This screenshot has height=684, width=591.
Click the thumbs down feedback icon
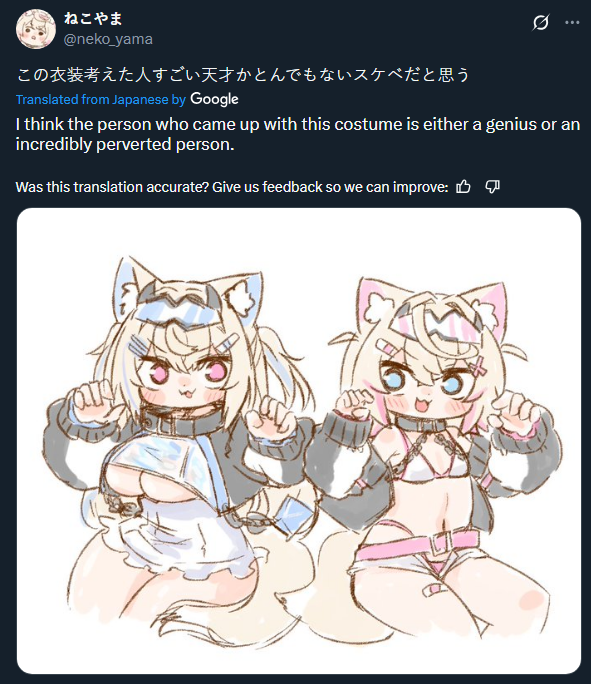492,187
